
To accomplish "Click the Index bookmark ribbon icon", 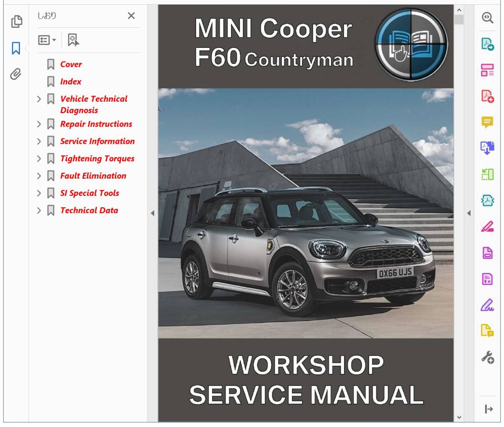I will 51,82.
